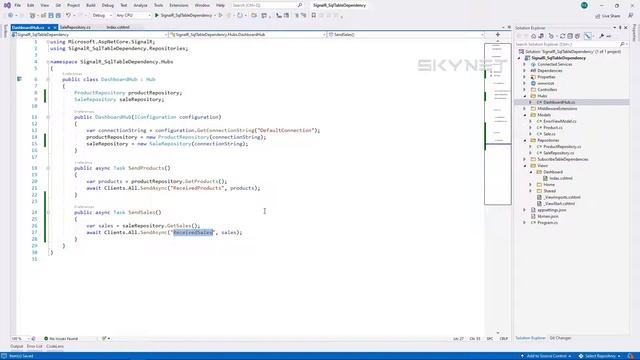The width and height of the screenshot is (640, 360).
Task: Collapse the SignalR_SqlTableDependency project node
Action: [x=519, y=58]
